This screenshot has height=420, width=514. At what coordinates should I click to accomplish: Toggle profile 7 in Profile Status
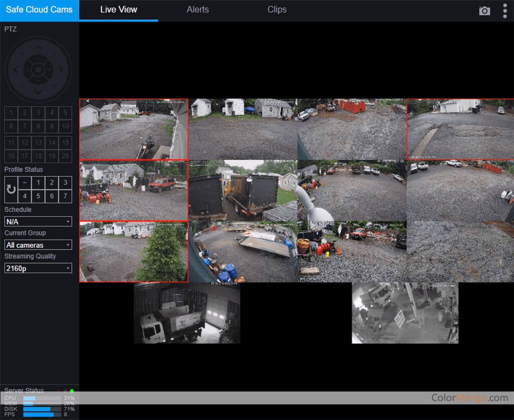coord(65,196)
